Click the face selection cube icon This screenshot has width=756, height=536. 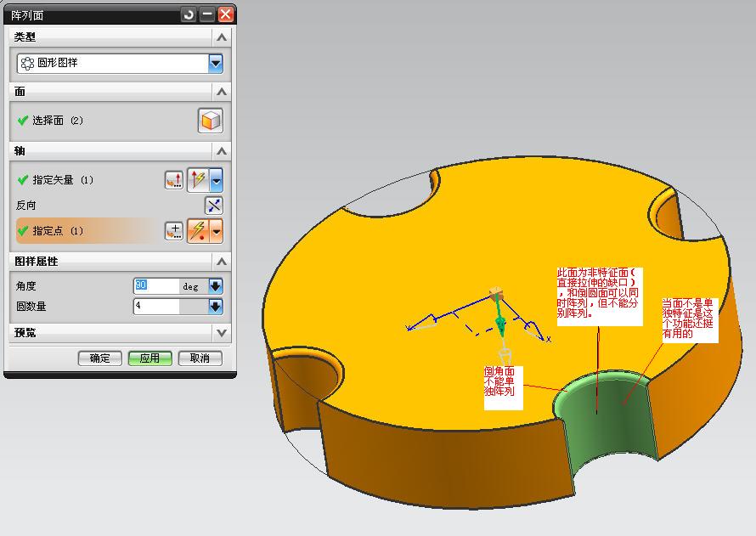pos(210,121)
